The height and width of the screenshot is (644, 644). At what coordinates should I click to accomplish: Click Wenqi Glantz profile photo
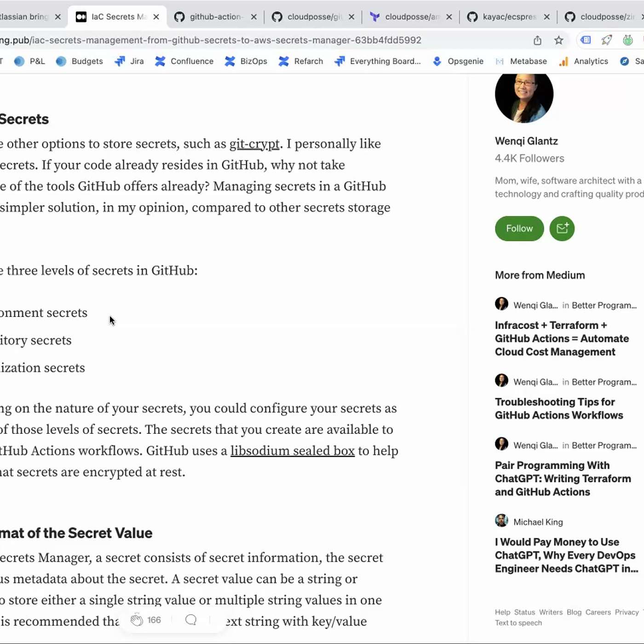point(524,96)
